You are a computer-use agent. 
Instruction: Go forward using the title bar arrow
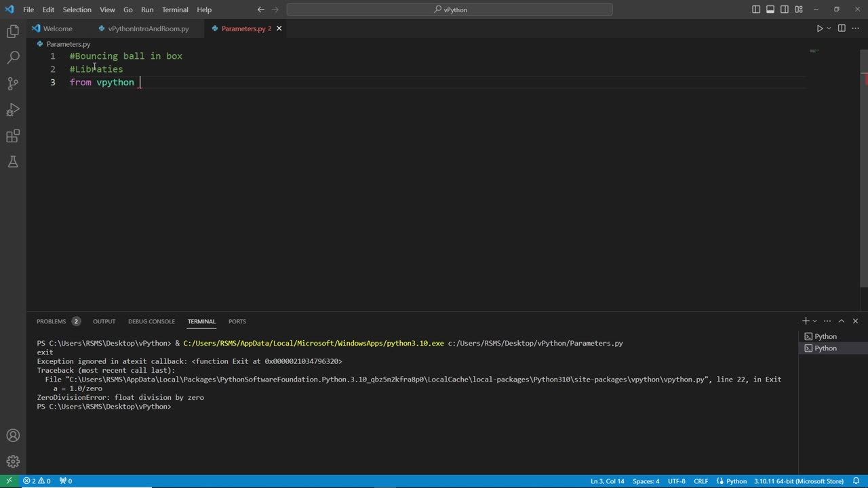[x=277, y=9]
